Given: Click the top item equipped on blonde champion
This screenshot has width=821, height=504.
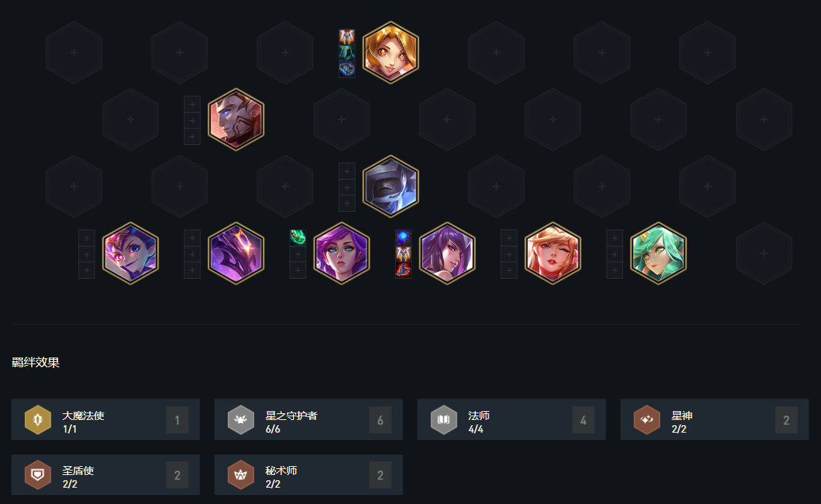Looking at the screenshot, I should [x=347, y=36].
